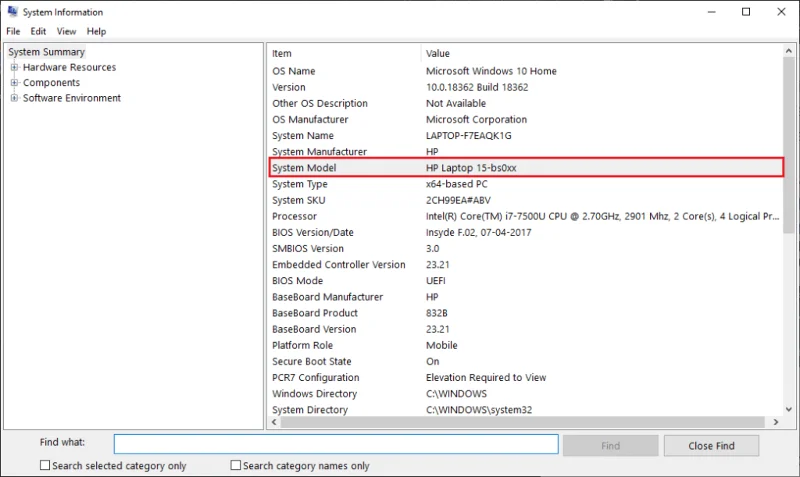
Task: Click the horizontal scrollbar left arrow
Action: click(x=274, y=422)
